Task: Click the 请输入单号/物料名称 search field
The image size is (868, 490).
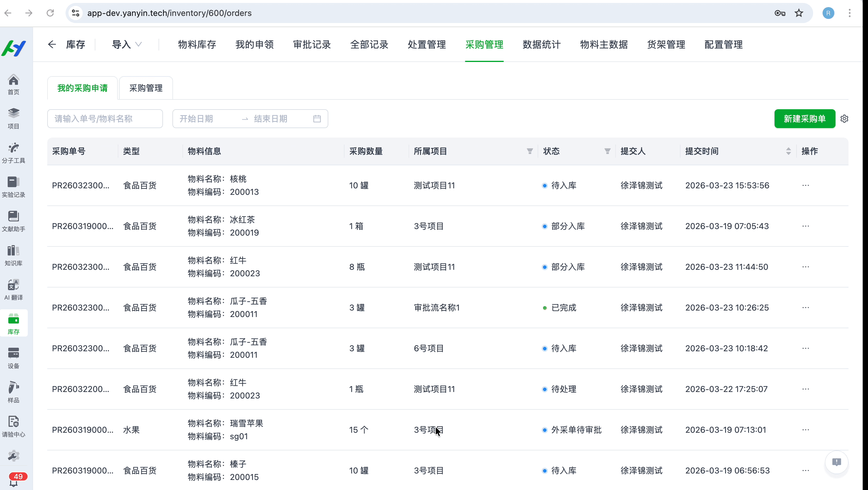Action: click(105, 118)
